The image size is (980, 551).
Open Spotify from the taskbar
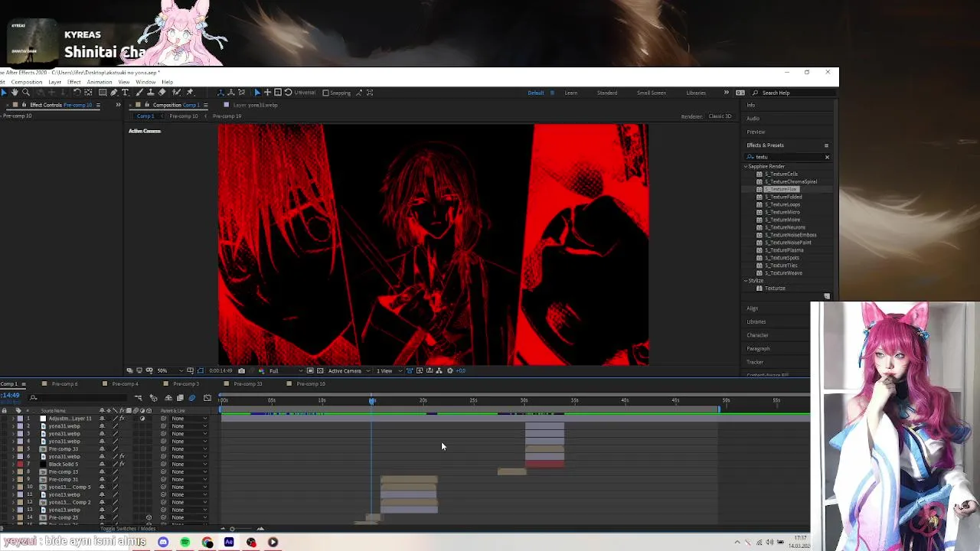[x=185, y=542]
